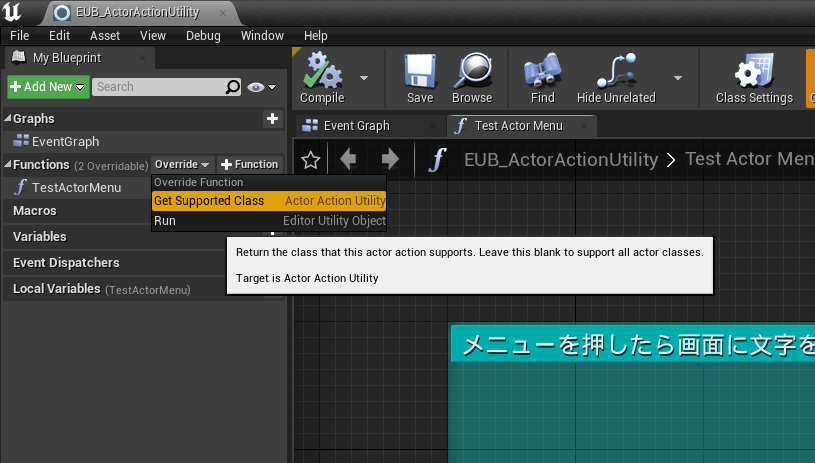Open the Window menu
Screen dimensions: 815x463
click(262, 36)
